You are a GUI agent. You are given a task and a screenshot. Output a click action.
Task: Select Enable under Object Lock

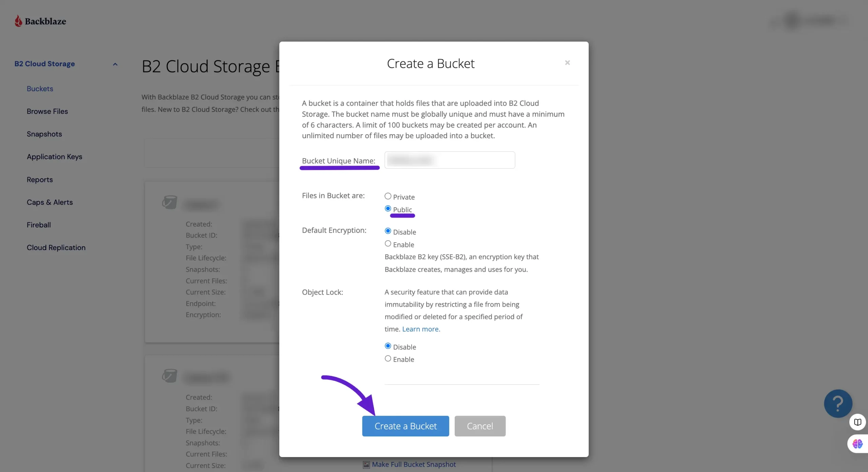[388, 358]
